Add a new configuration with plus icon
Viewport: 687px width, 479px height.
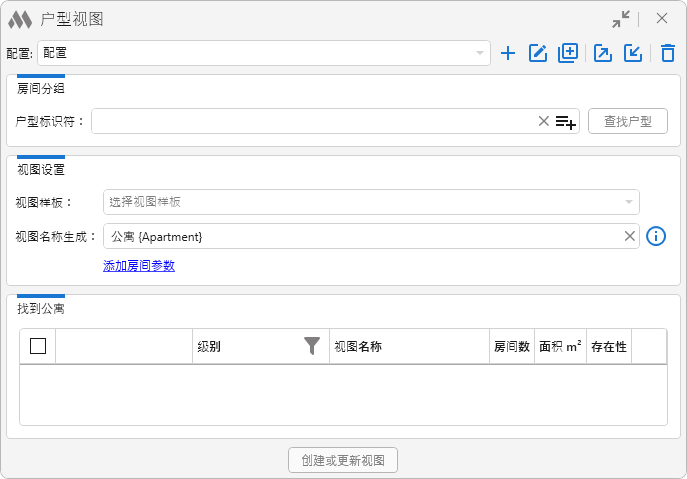508,53
